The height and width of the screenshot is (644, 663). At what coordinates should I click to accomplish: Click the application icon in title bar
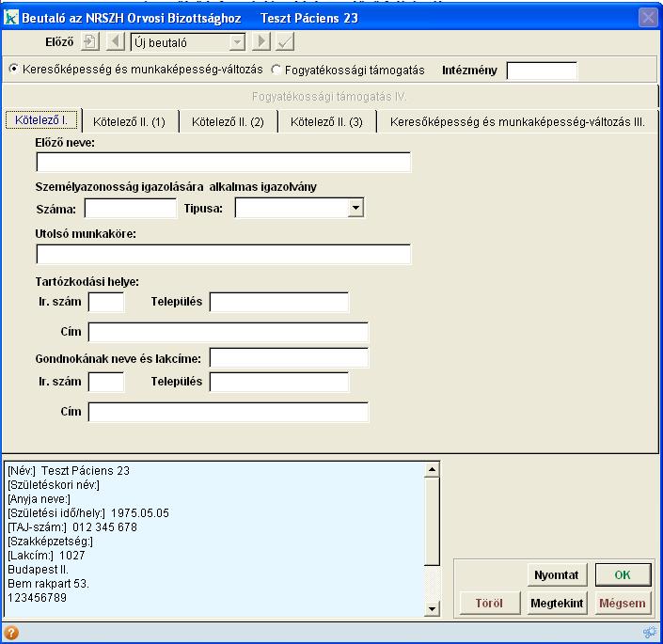(x=11, y=18)
